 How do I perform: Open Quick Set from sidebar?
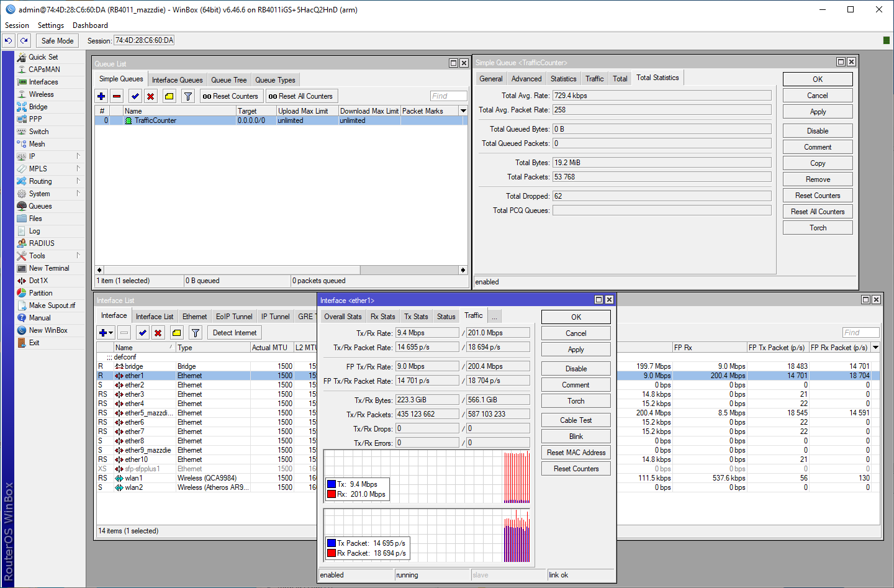(43, 57)
